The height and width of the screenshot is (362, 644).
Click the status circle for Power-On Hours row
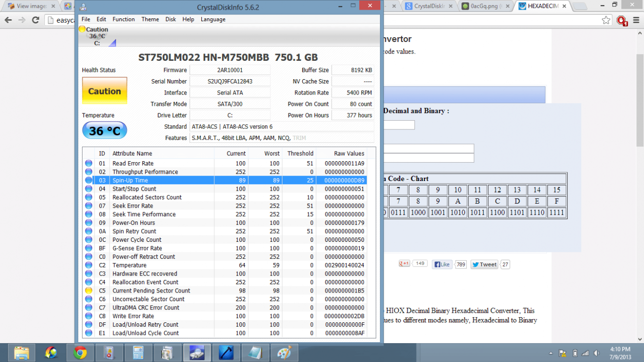pos(88,223)
